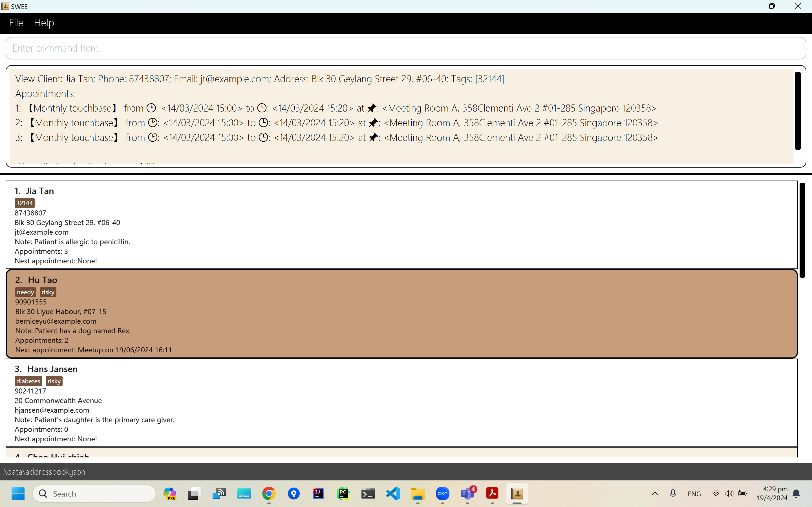Open the Help menu
812x507 pixels.
(44, 23)
